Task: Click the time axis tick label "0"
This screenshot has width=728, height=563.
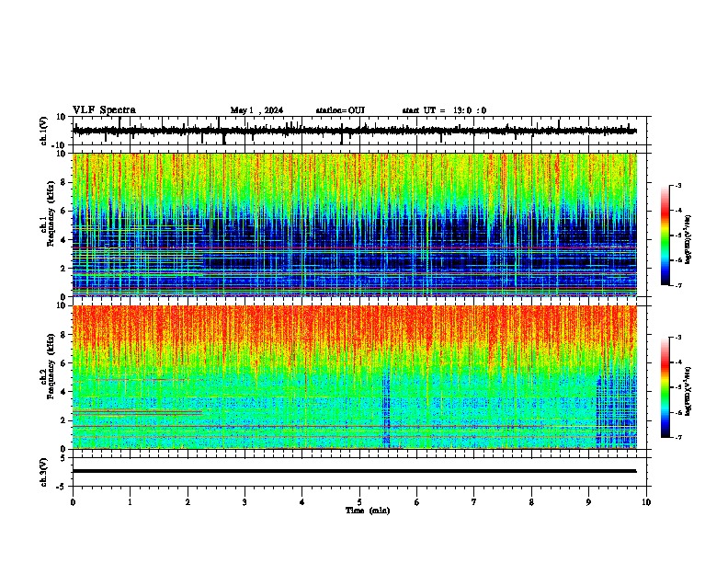Action: 73,502
